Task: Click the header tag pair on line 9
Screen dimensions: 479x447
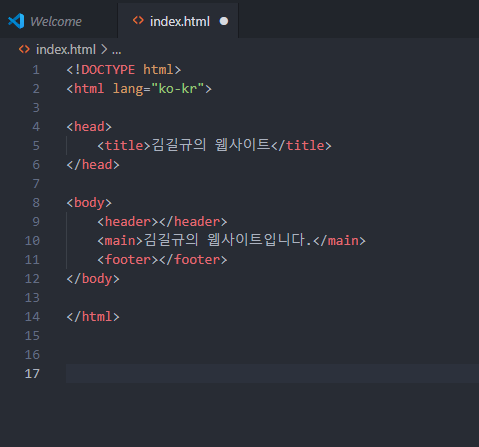Action: point(162,222)
